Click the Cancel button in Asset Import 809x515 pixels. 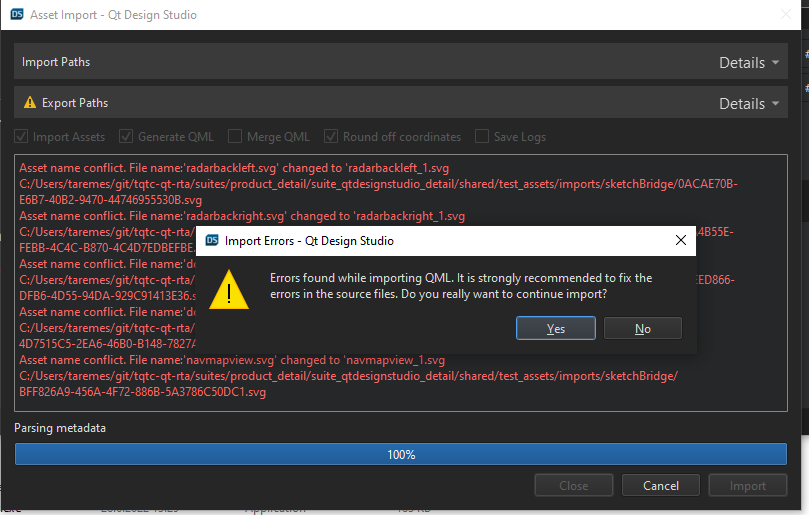click(x=660, y=486)
